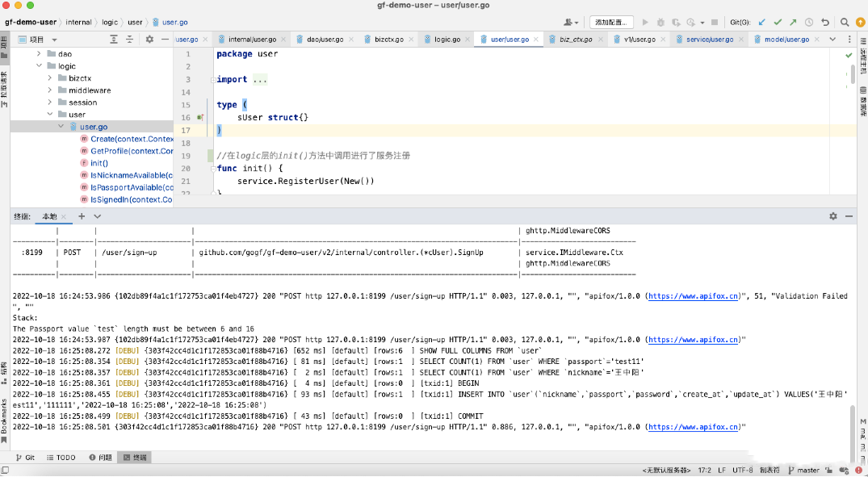The image size is (868, 477).
Task: Roll back changes with the undo arrow
Action: click(825, 22)
